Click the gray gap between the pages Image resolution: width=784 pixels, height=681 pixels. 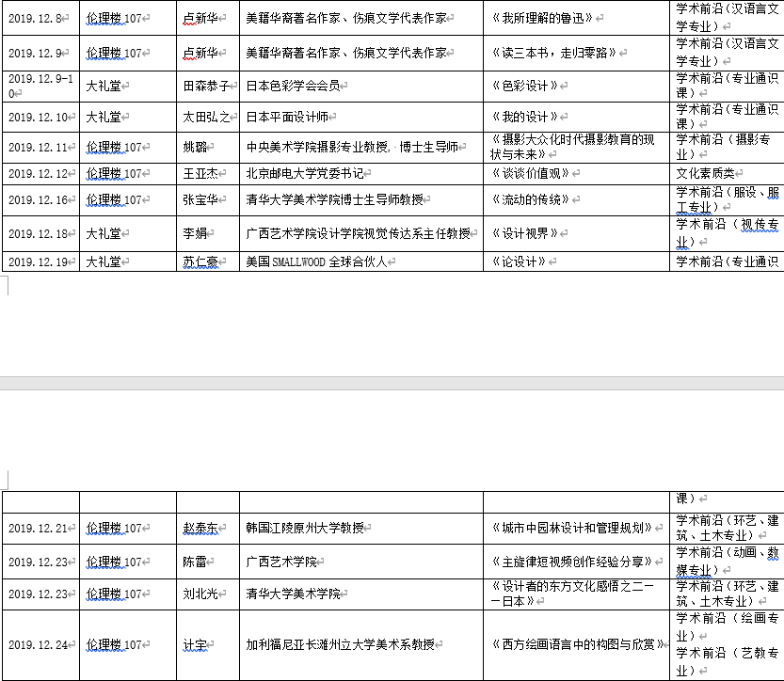point(392,383)
